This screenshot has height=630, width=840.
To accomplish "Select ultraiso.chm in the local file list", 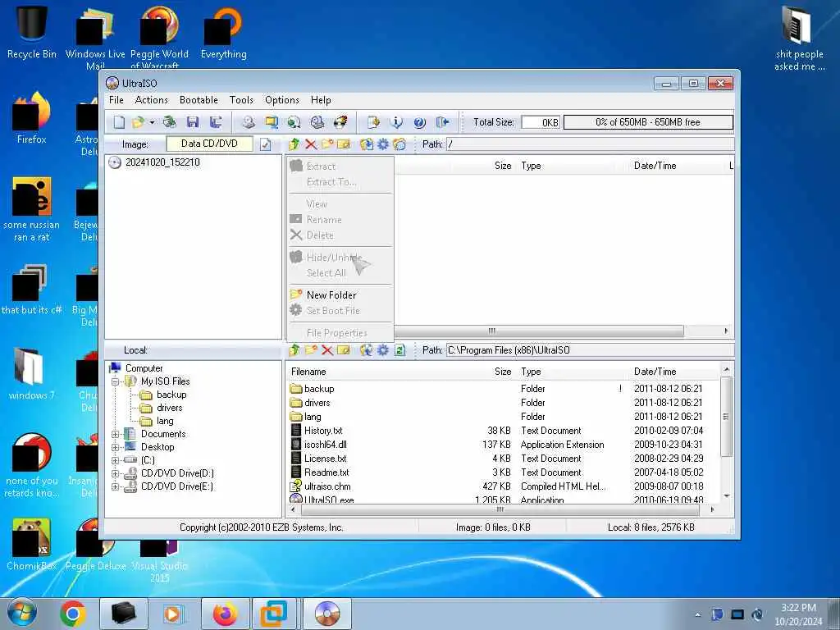I will (x=327, y=486).
